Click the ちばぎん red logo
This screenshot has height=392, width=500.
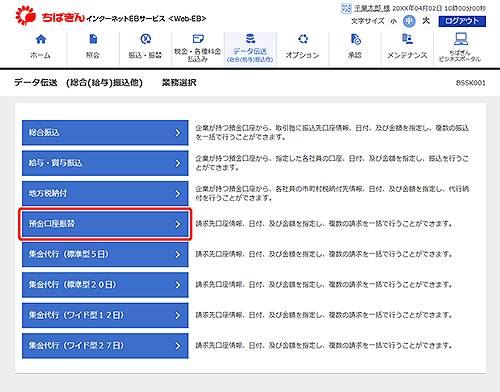point(50,16)
